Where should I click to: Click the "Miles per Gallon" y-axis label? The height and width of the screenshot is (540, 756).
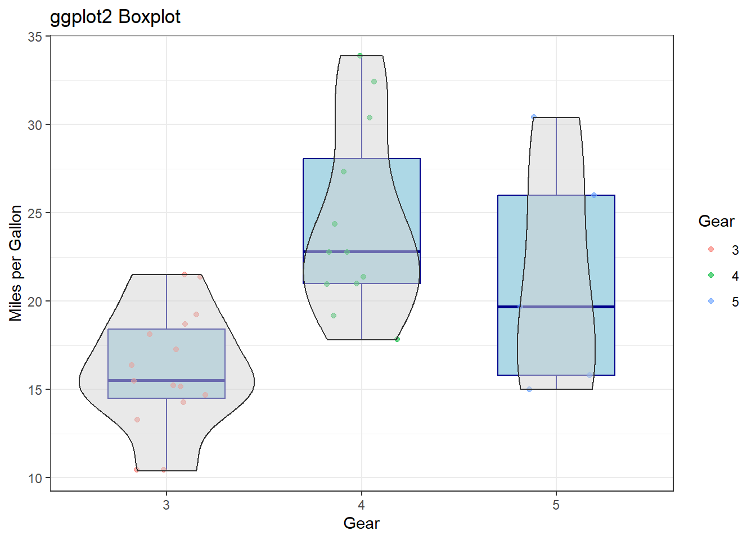[16, 263]
